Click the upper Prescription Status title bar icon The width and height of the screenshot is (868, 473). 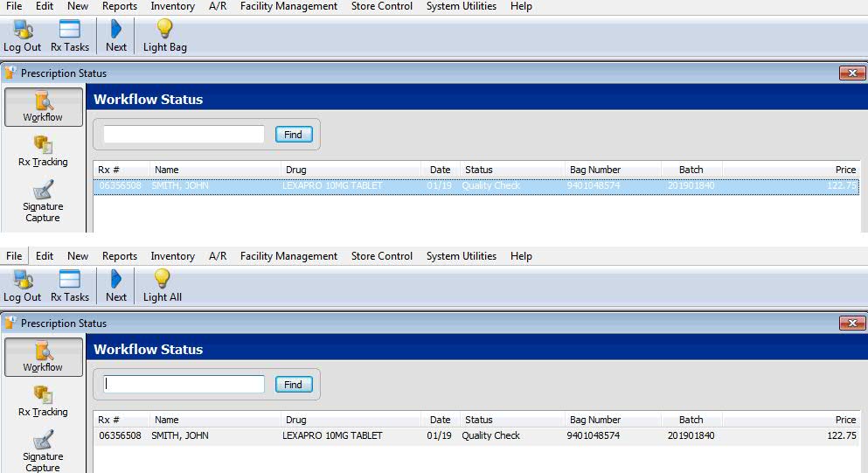pos(10,73)
